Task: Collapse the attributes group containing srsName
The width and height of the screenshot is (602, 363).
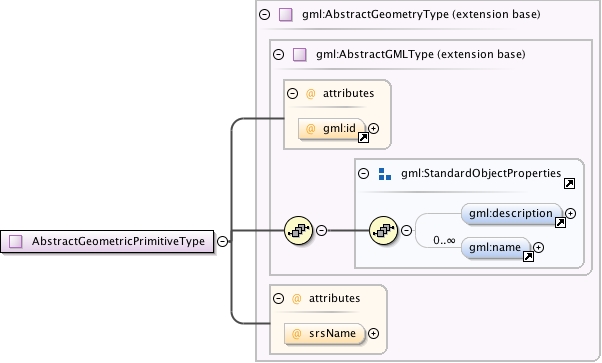Action: [x=278, y=298]
